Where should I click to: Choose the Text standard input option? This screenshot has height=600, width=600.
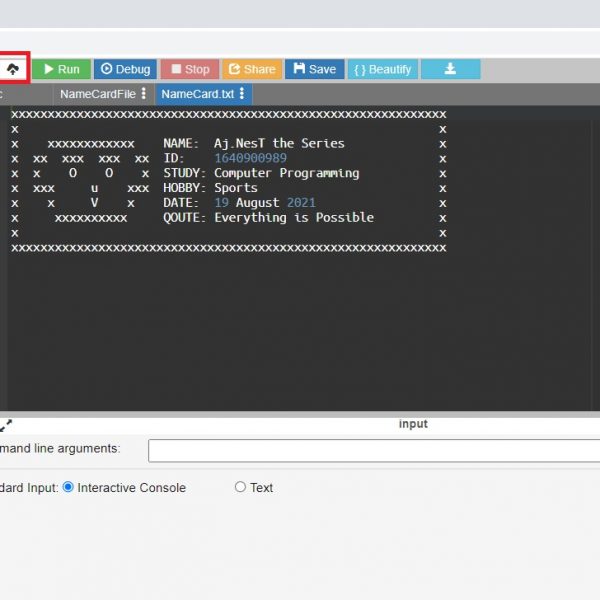(x=240, y=487)
